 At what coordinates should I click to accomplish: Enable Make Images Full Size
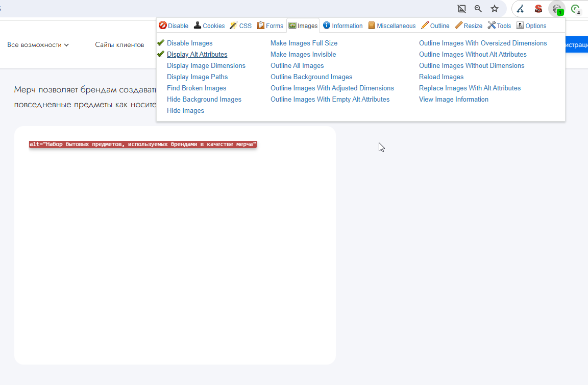[304, 43]
